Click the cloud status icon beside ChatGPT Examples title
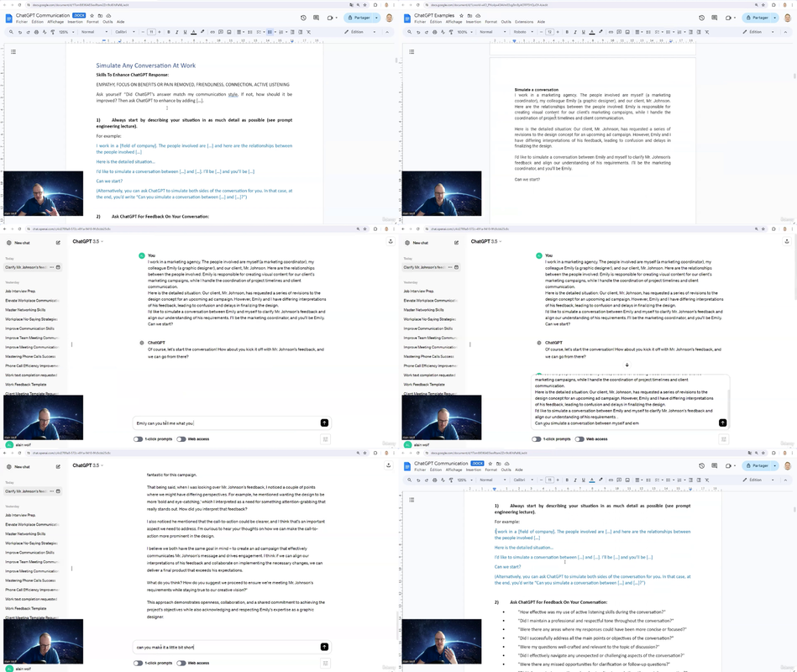Screen dimensions: 797x672 click(x=478, y=16)
